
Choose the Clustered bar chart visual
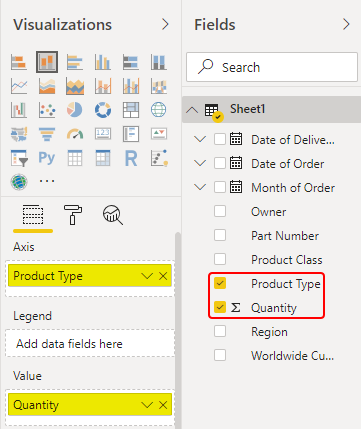tap(75, 62)
